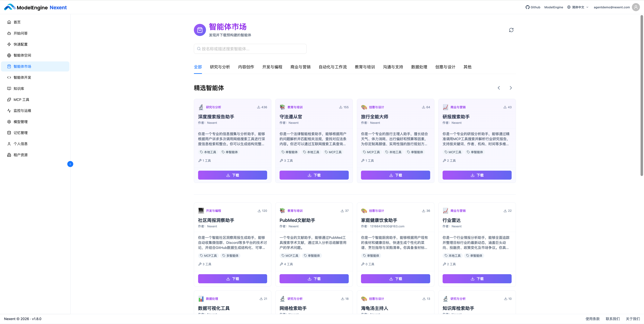Open 知识库 from the sidebar

pyautogui.click(x=19, y=88)
